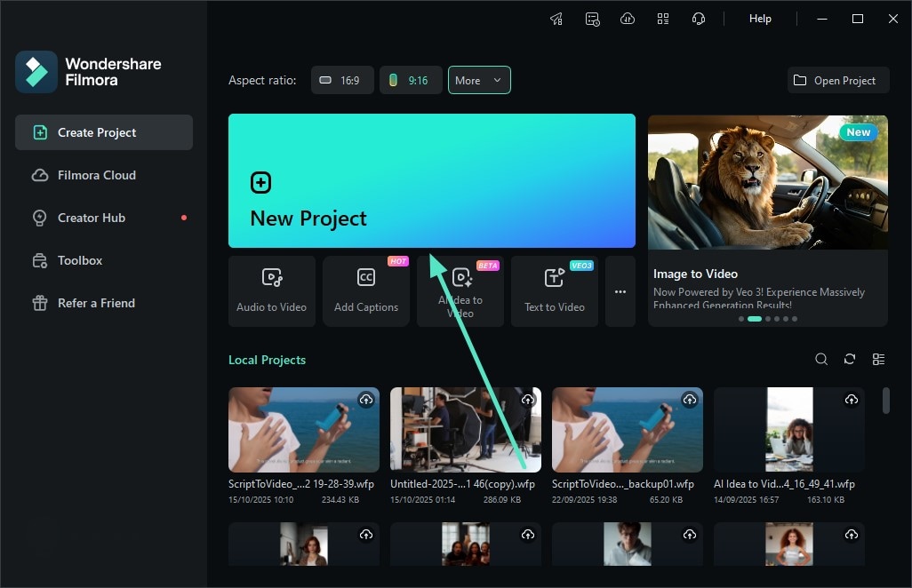
Task: Switch Local Projects to list view
Action: tap(878, 359)
